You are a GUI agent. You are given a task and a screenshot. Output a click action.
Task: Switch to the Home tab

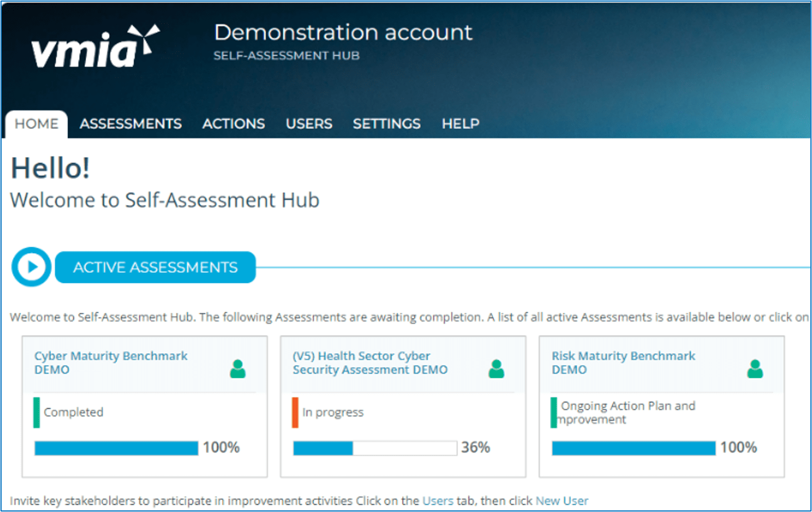click(37, 124)
